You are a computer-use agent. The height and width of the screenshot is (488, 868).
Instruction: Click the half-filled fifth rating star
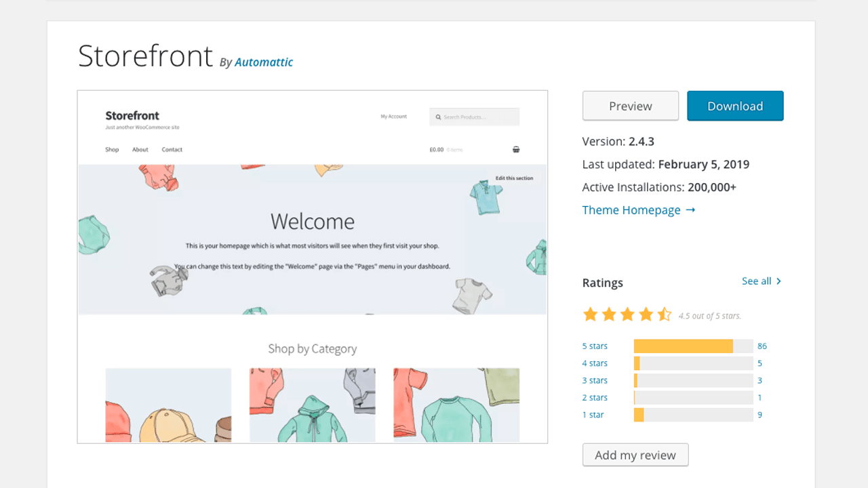click(x=665, y=314)
